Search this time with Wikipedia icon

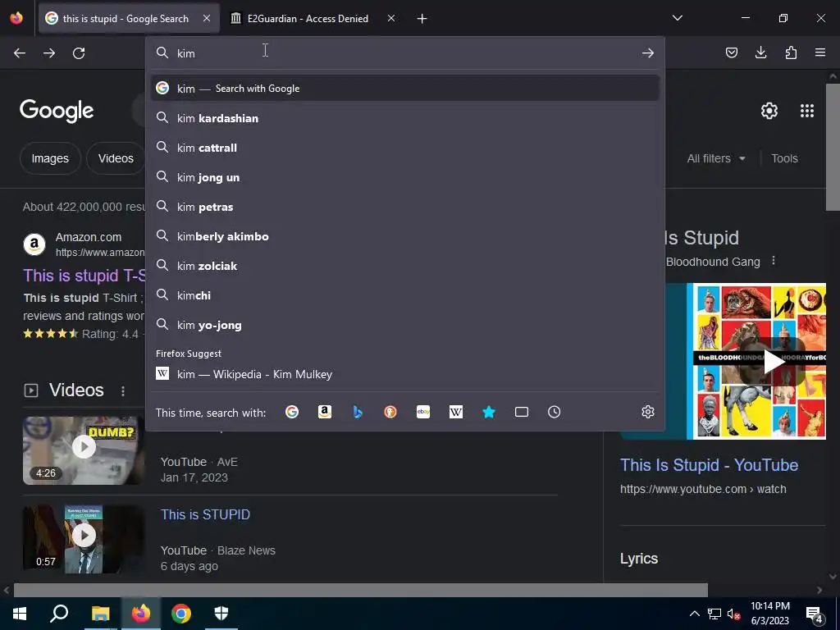456,412
